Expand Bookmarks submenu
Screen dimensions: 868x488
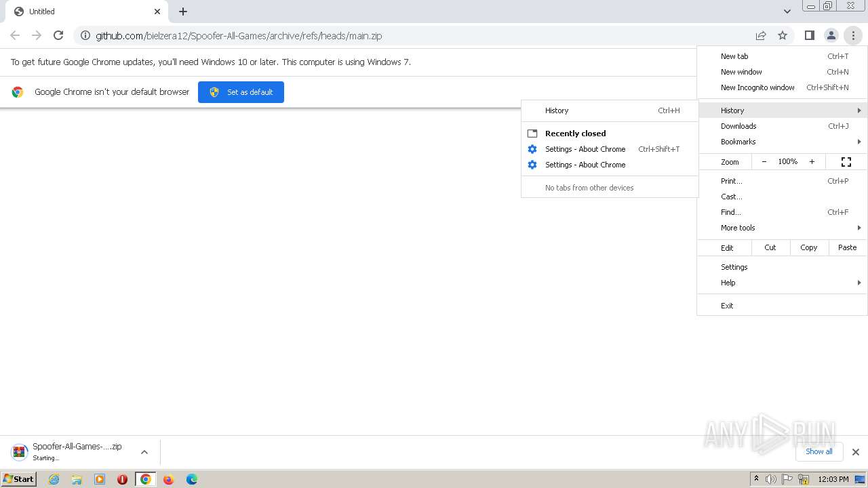tap(782, 142)
